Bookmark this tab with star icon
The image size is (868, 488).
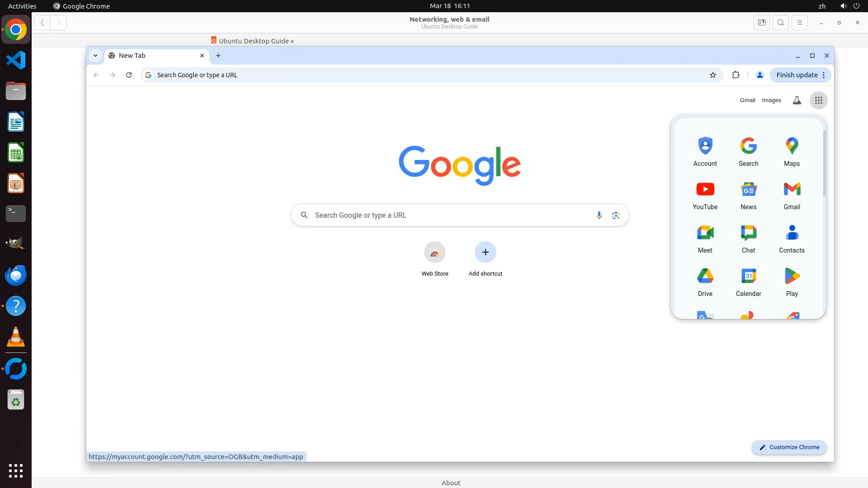[713, 75]
